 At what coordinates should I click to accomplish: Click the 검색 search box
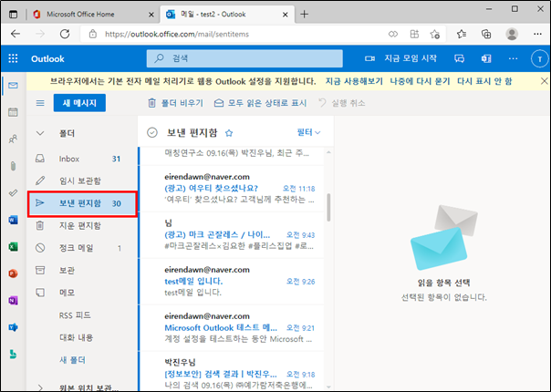(x=244, y=58)
